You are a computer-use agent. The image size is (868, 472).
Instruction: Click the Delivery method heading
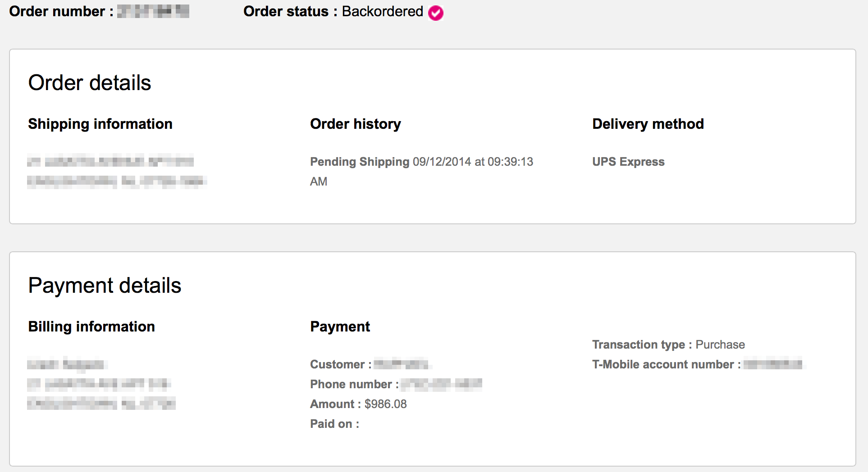[x=648, y=124]
